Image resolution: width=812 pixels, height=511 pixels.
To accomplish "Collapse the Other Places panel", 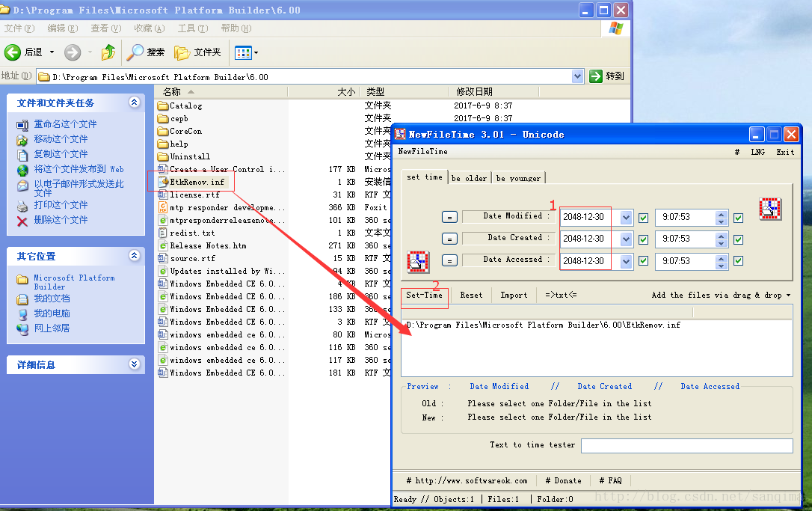I will pos(134,256).
